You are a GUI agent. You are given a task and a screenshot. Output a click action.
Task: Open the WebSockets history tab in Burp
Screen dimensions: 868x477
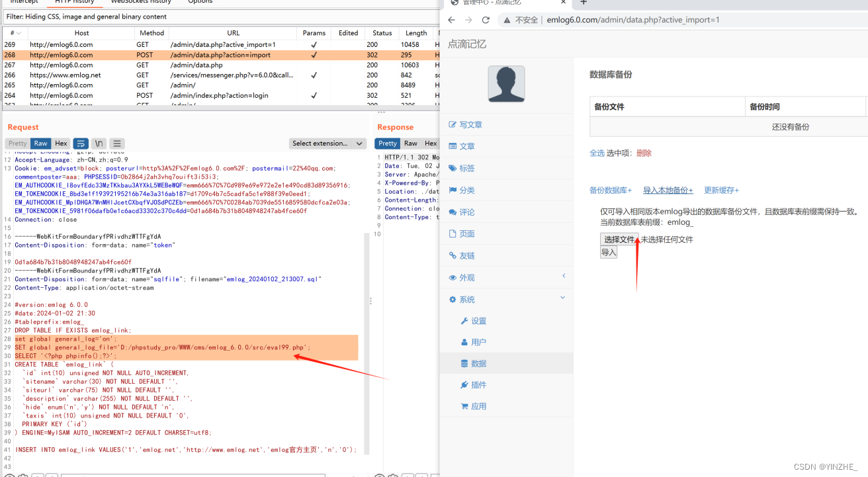click(141, 2)
